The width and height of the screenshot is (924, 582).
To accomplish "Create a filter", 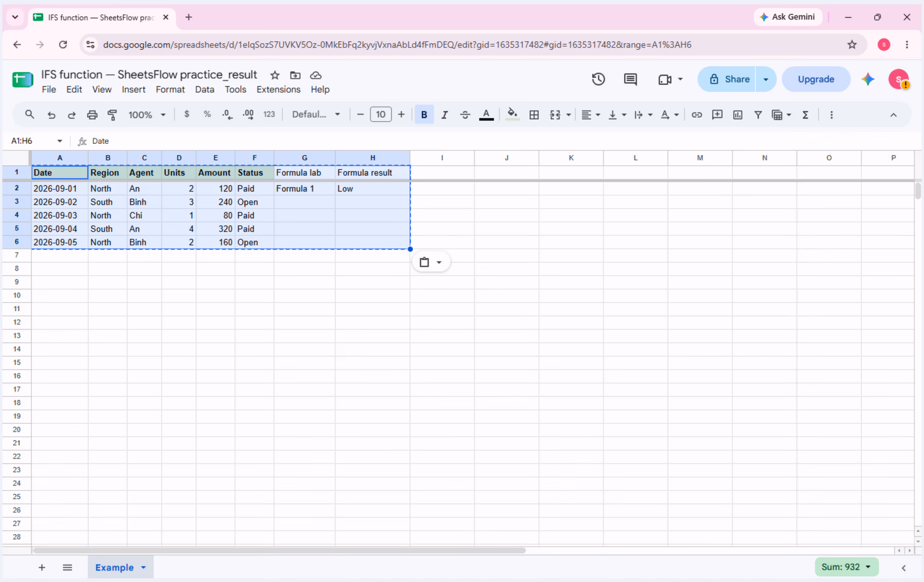I will pos(758,115).
